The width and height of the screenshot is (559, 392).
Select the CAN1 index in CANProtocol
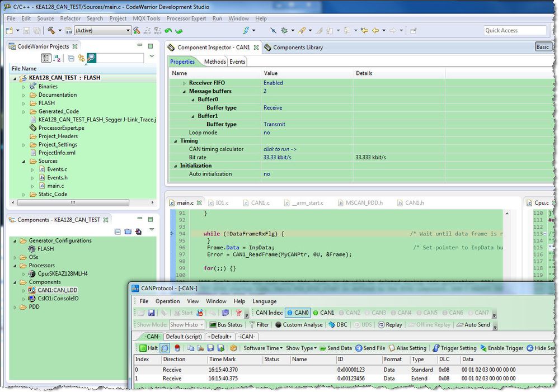tap(324, 313)
